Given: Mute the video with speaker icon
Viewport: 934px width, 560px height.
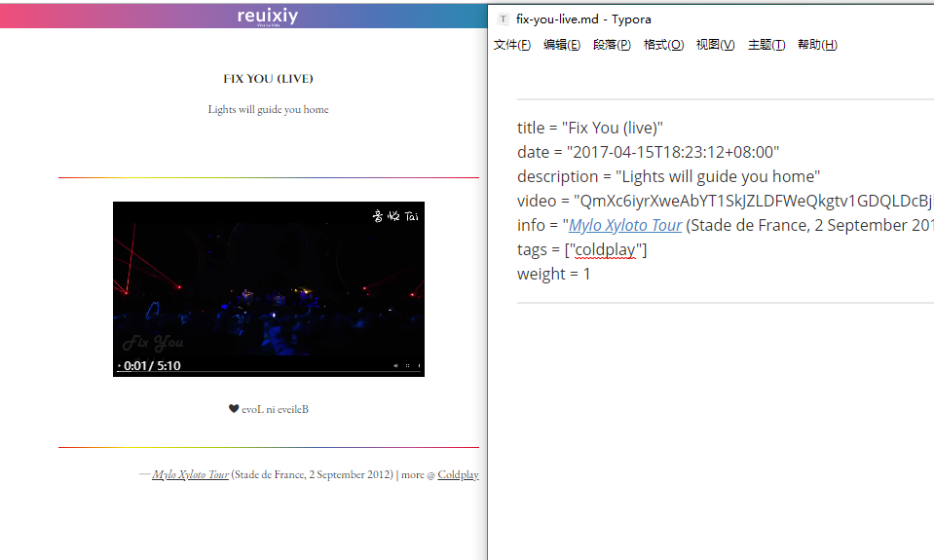Looking at the screenshot, I should [x=395, y=366].
